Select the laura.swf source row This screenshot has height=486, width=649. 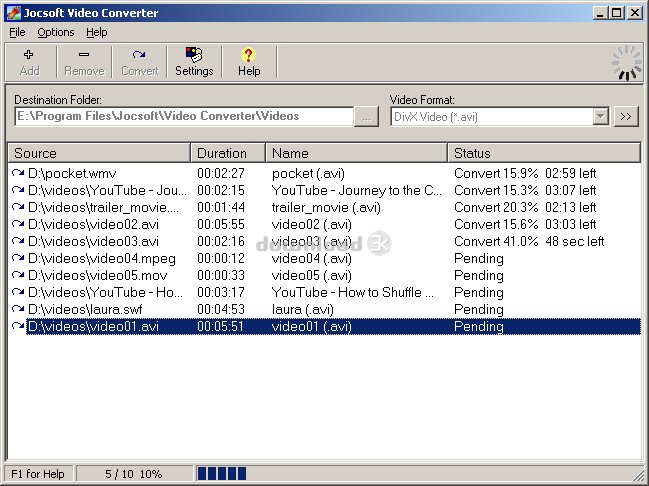click(325, 309)
